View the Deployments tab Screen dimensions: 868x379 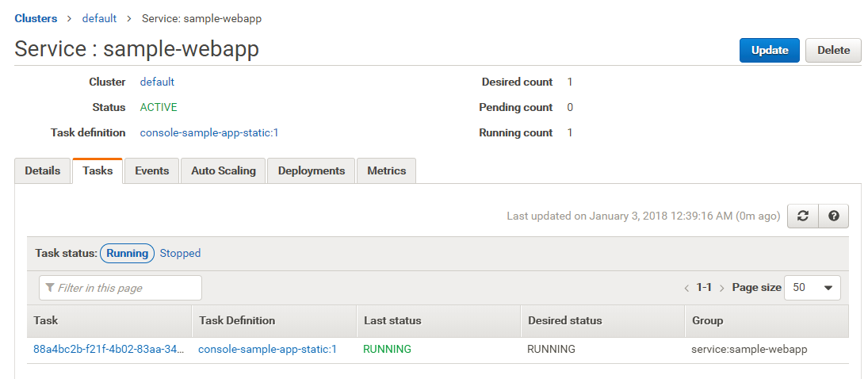(311, 171)
